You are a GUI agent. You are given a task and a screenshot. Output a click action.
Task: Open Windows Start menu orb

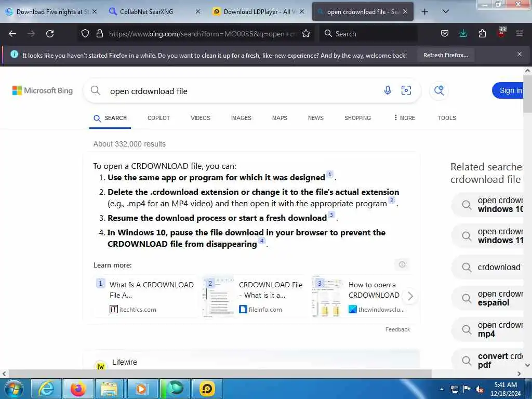pyautogui.click(x=14, y=389)
